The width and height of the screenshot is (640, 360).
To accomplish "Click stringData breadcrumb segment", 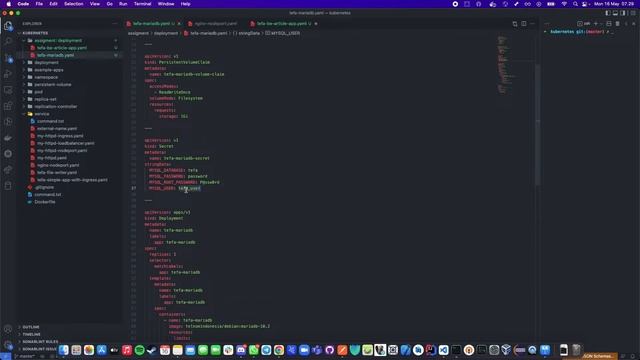I will (x=246, y=33).
